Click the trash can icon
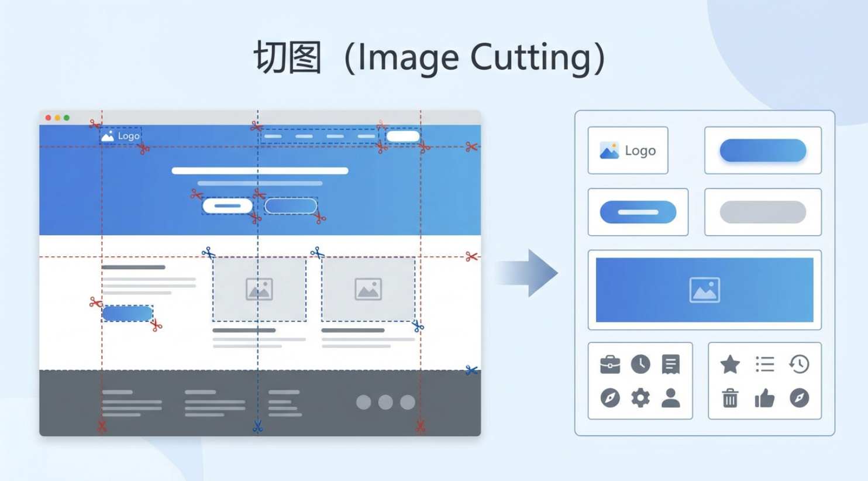Image resolution: width=868 pixels, height=481 pixels. [729, 398]
